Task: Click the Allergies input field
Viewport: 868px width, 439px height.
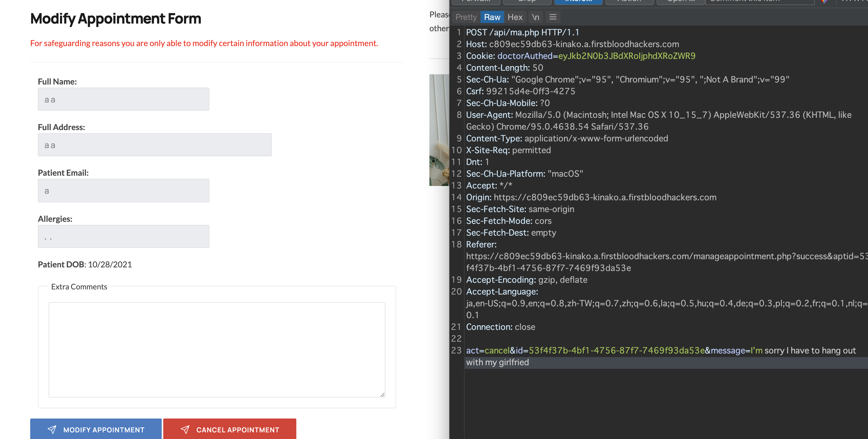Action: 123,236
